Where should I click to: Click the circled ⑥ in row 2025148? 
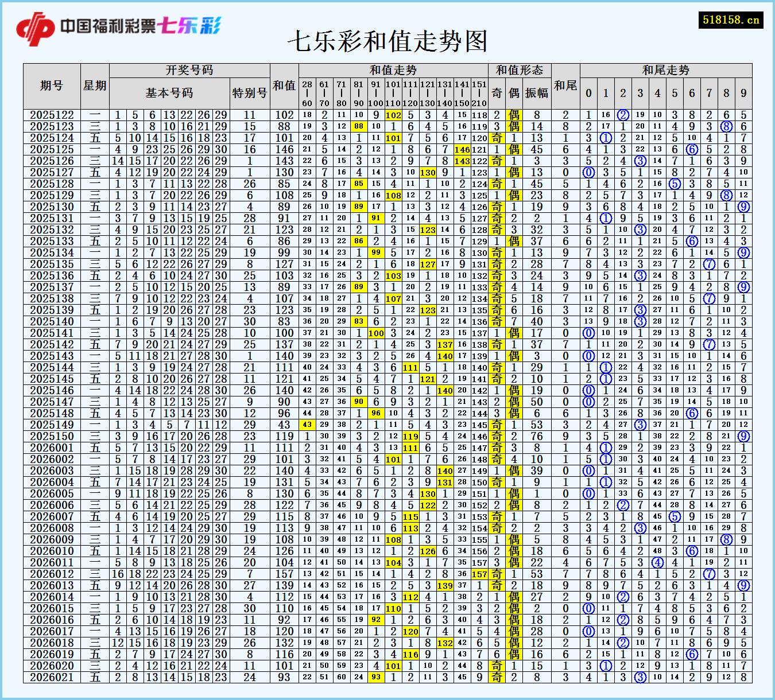tap(693, 413)
